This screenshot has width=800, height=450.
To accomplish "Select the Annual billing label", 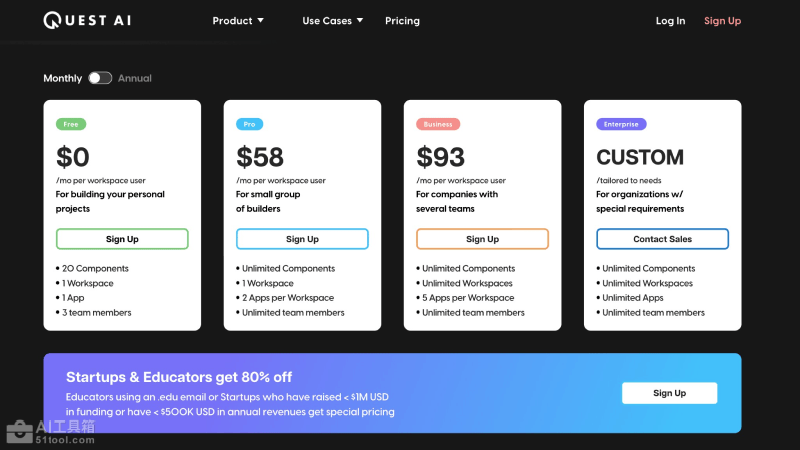I will click(x=135, y=78).
